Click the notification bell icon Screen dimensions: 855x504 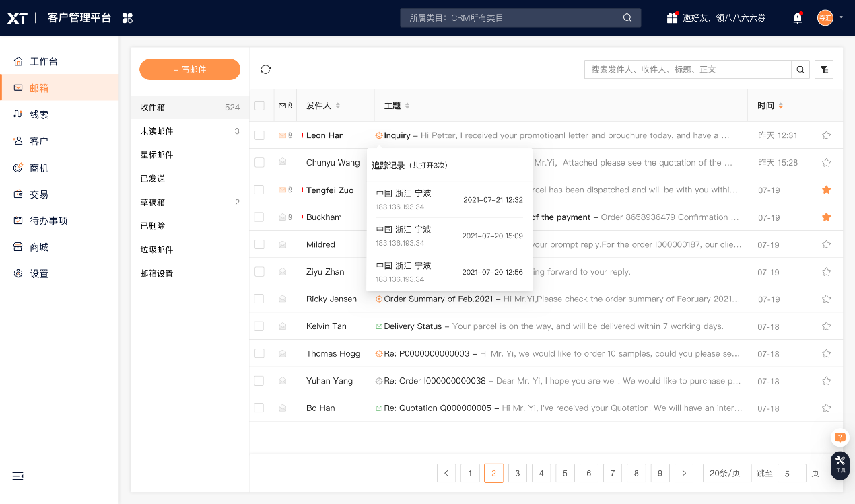pyautogui.click(x=798, y=18)
